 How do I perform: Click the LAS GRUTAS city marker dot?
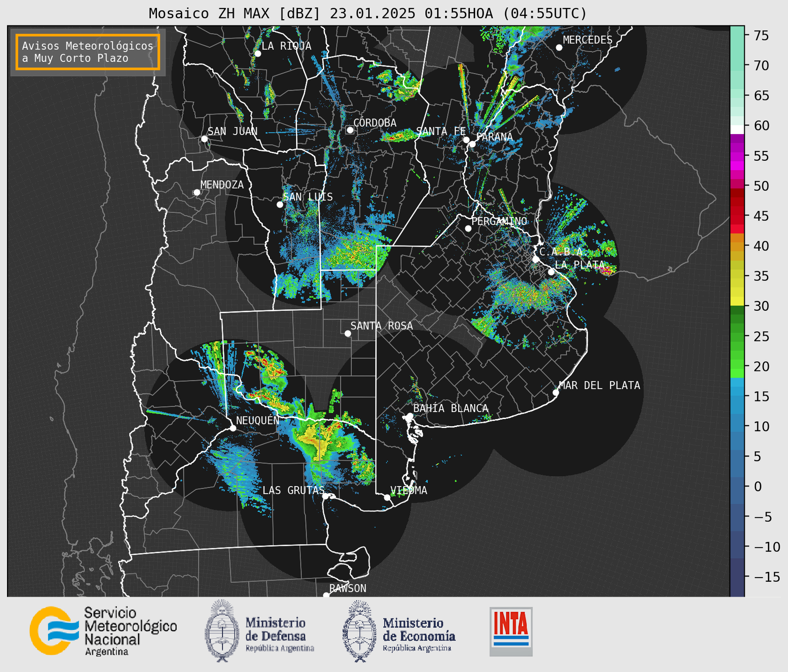(x=326, y=496)
